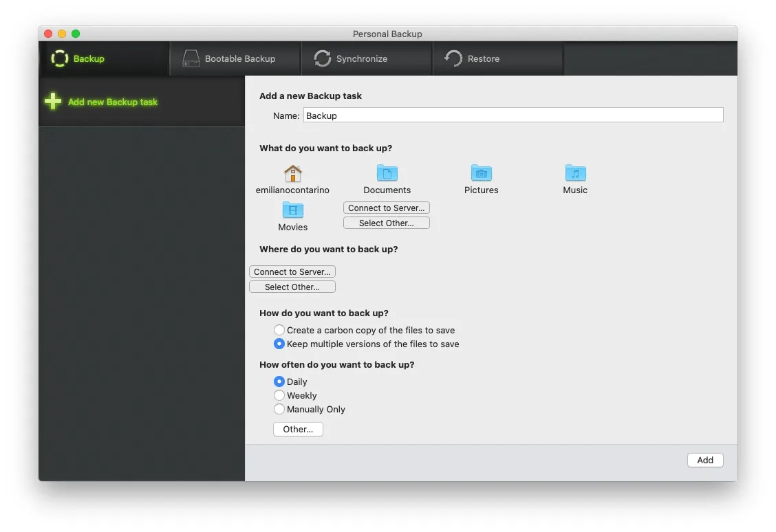Select Daily backup schedule

click(279, 381)
